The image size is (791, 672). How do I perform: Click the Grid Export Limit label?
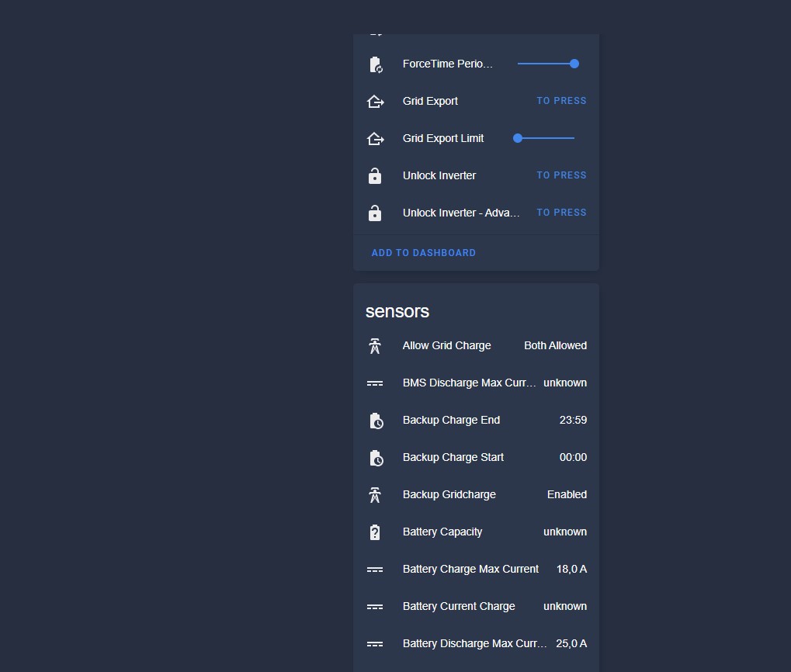(x=443, y=139)
